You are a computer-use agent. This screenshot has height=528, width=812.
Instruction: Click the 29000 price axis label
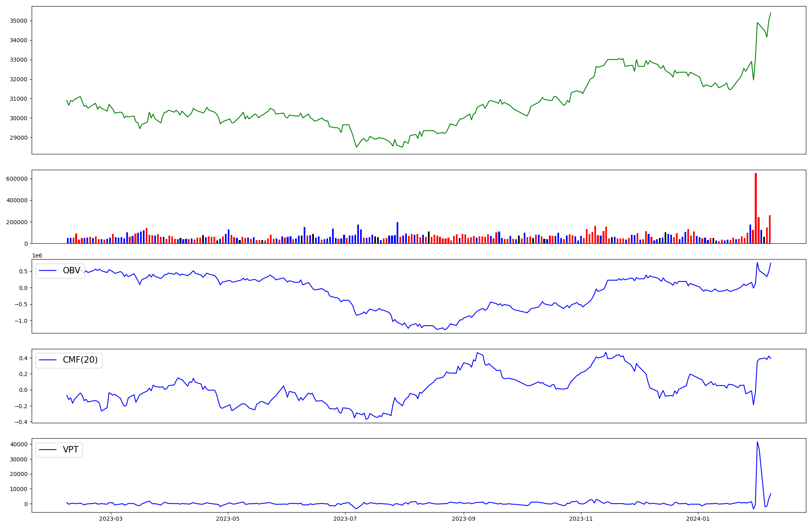pyautogui.click(x=18, y=138)
